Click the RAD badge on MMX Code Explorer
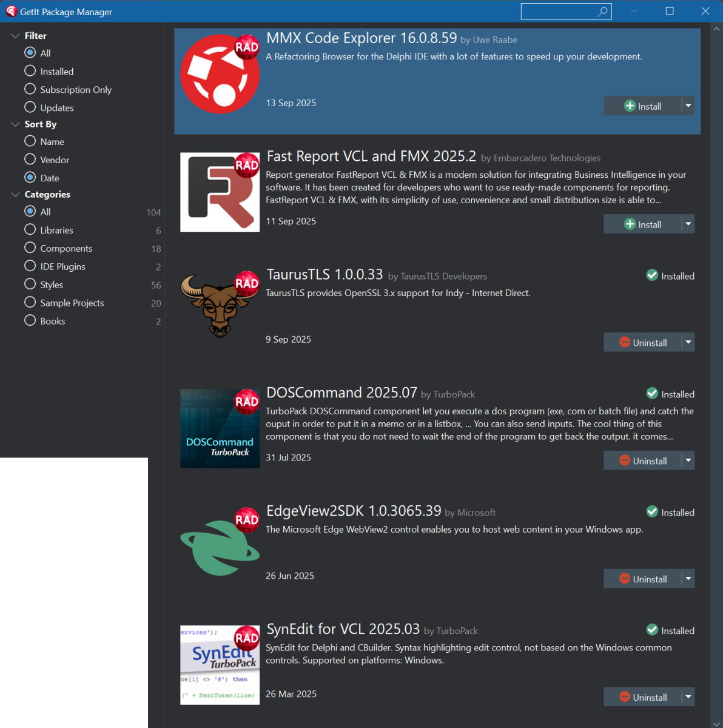 coord(247,47)
